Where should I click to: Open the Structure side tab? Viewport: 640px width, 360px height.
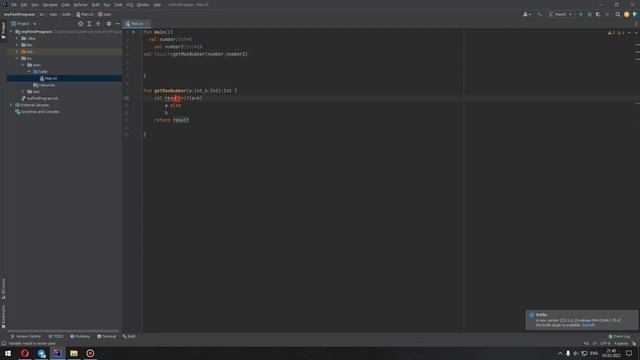tap(3, 289)
